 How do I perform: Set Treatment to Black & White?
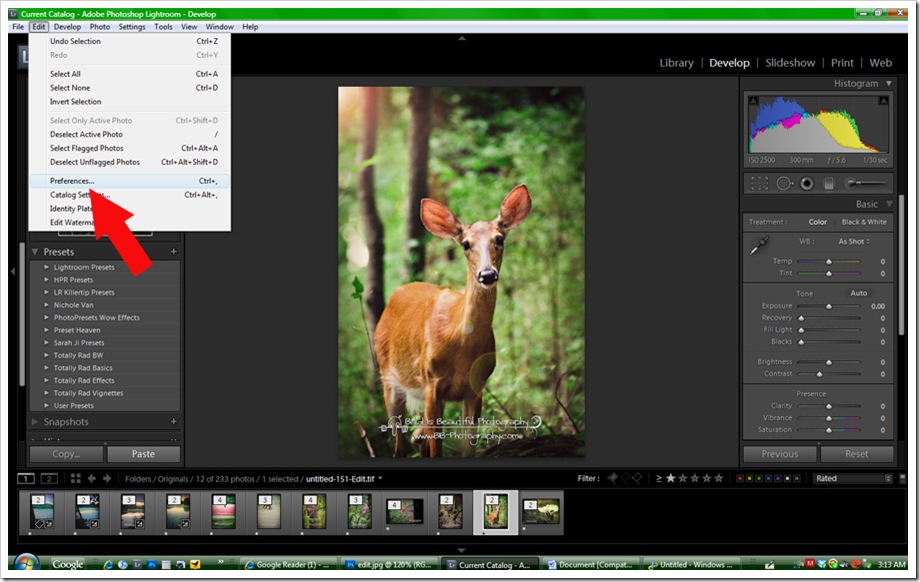pyautogui.click(x=864, y=222)
